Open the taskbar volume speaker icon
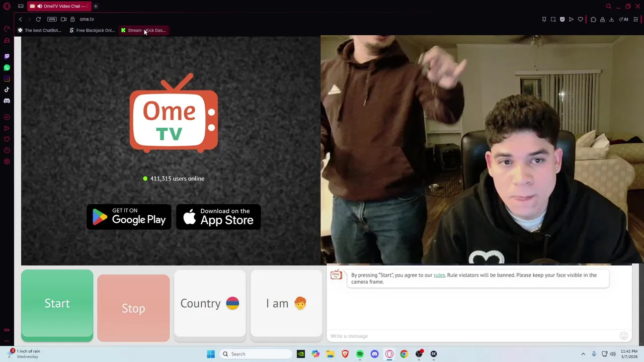Screen dimensions: 644x362 tap(613, 354)
